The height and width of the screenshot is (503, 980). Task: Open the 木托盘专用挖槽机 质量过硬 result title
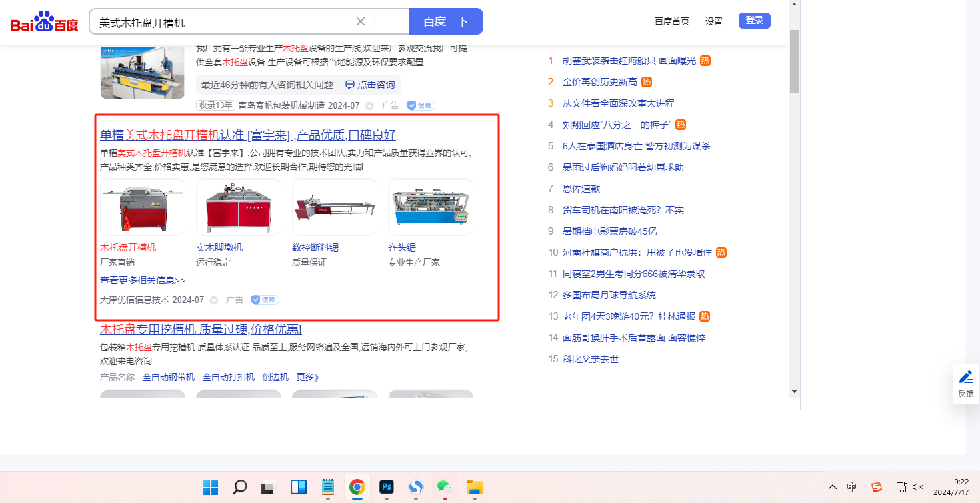tap(201, 330)
